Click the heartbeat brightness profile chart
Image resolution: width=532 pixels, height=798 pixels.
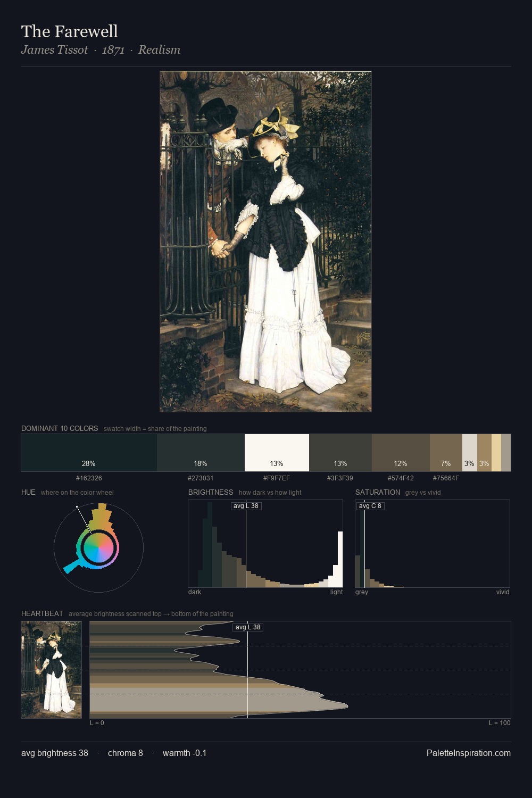pyautogui.click(x=300, y=670)
